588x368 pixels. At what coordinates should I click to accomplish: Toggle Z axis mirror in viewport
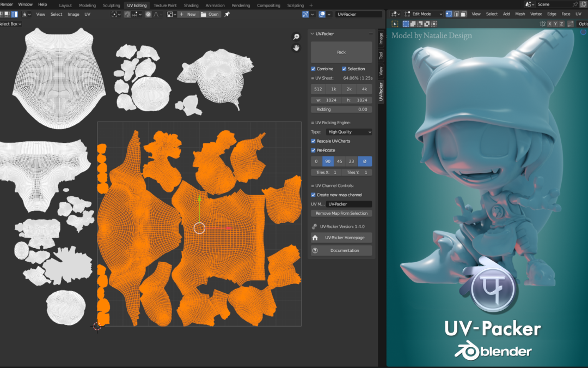562,23
